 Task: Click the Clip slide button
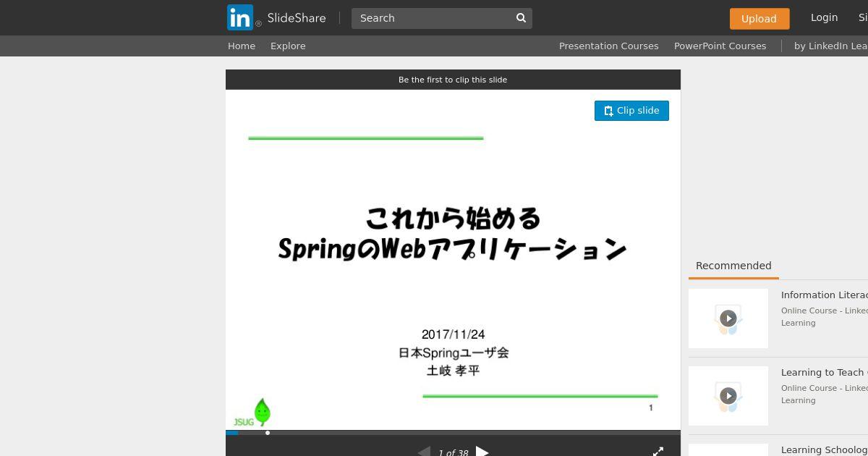click(631, 111)
